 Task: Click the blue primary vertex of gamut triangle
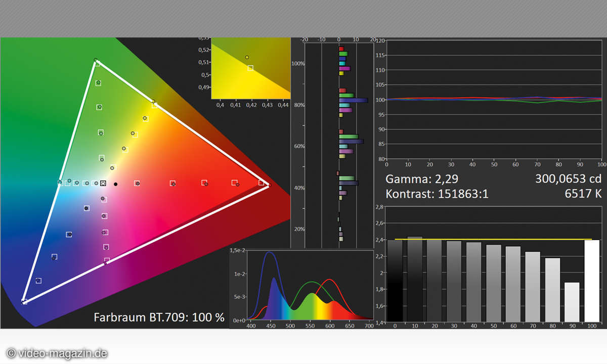pyautogui.click(x=24, y=301)
